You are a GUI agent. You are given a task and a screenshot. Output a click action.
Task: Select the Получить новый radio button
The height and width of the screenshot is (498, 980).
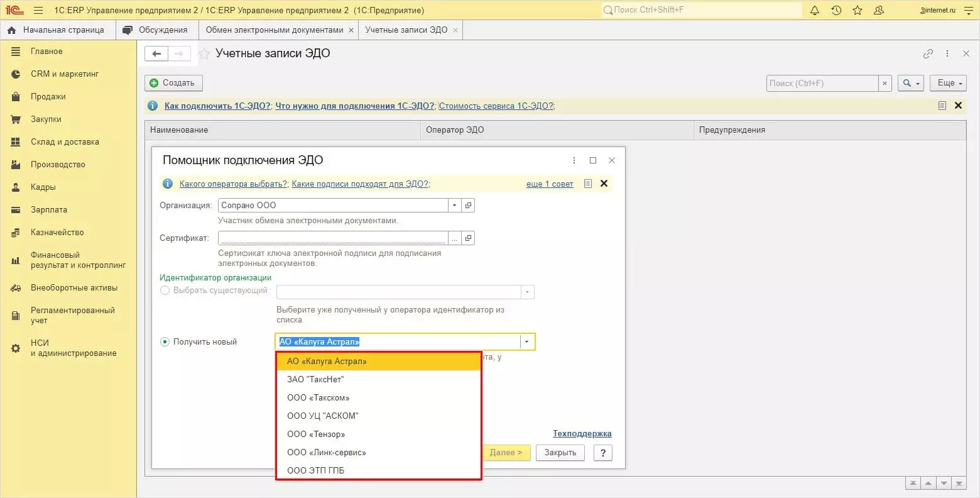(165, 342)
